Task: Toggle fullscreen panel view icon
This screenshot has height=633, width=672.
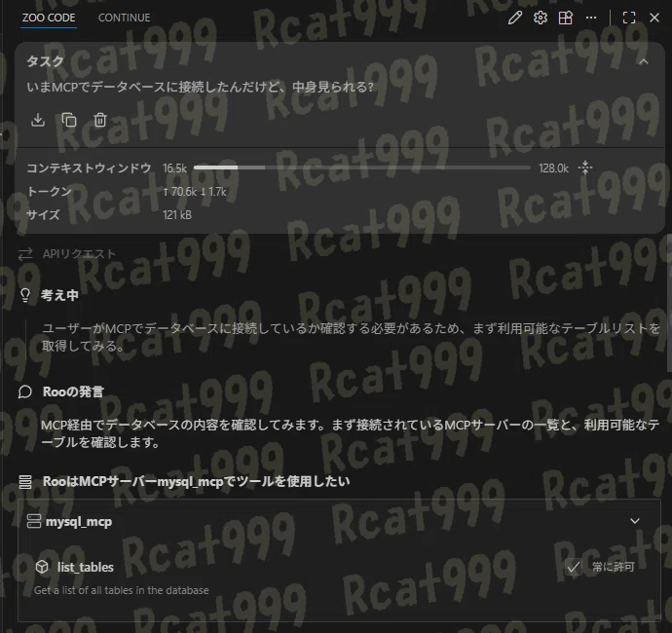Action: (x=629, y=18)
